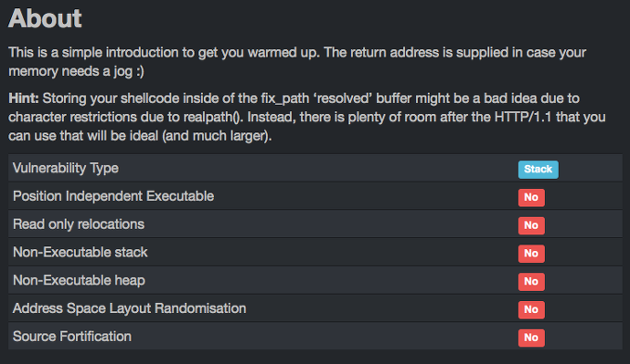Click the Position Independent Executable row label

point(113,196)
